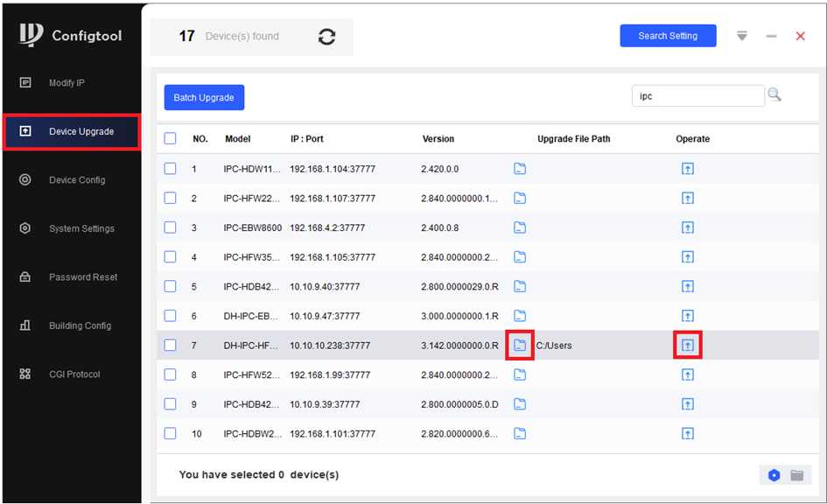This screenshot has height=504, width=827.
Task: Open file browser for IPC-EBW8600 row
Action: [x=520, y=227]
